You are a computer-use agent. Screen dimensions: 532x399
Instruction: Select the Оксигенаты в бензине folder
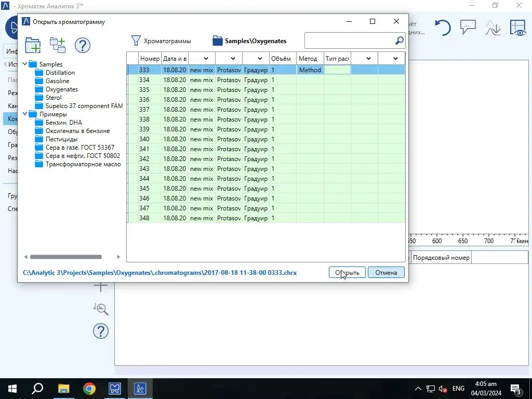click(78, 130)
